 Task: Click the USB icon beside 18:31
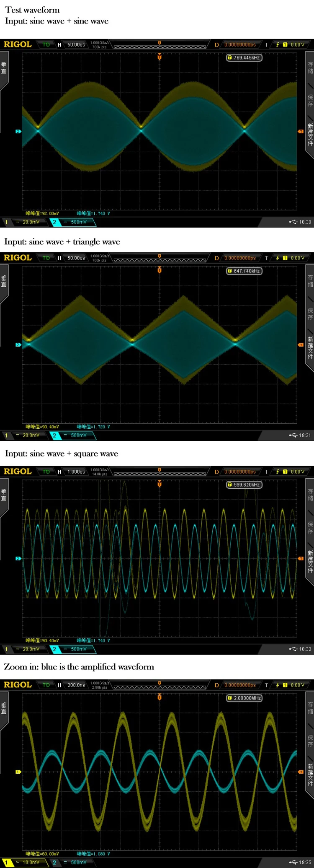293,435
